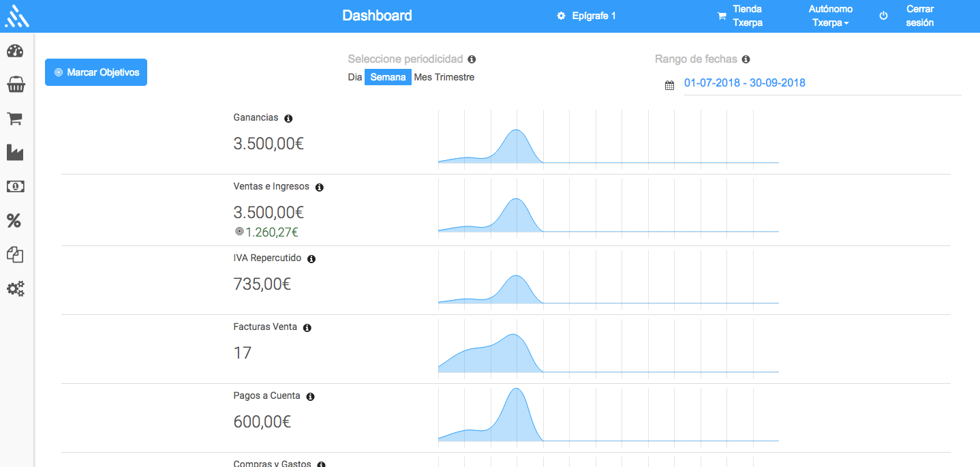Expand the Autónomo Txerpa dropdown

point(831,16)
